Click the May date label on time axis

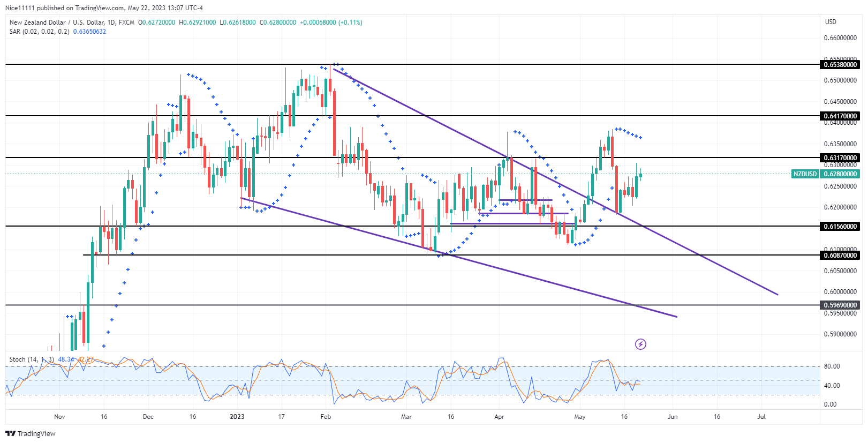[580, 416]
